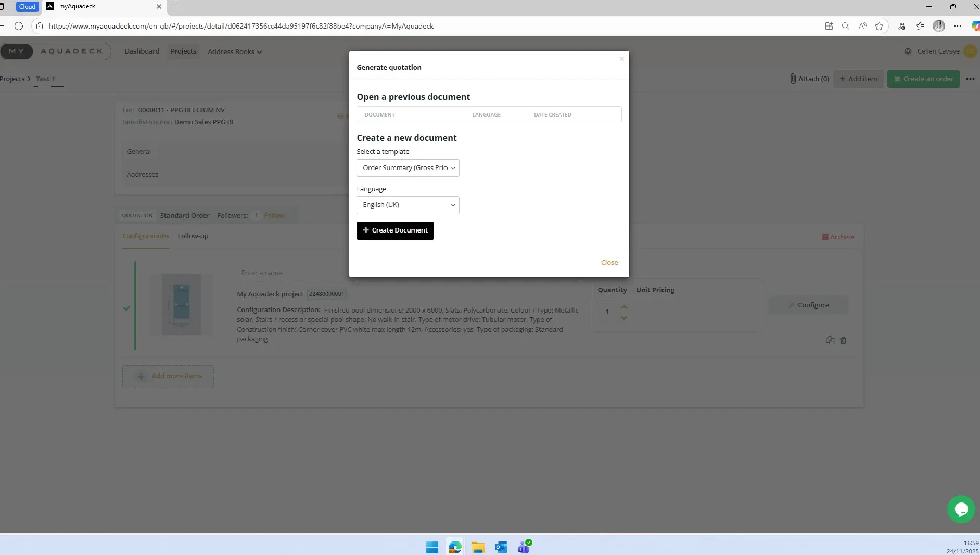The height and width of the screenshot is (555, 980).
Task: Open the Language dropdown showing English (UK)
Action: click(x=408, y=205)
